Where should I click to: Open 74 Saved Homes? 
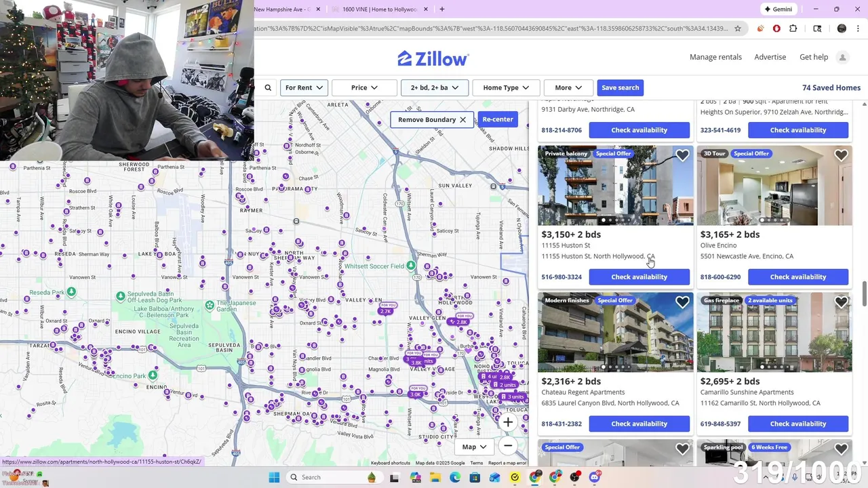[x=831, y=87]
